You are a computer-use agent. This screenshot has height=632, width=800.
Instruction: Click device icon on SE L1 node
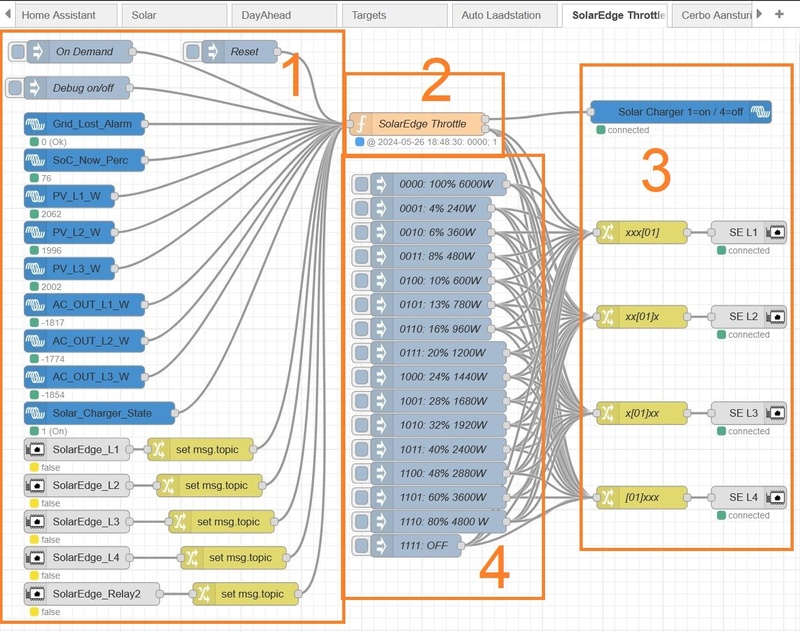click(776, 233)
